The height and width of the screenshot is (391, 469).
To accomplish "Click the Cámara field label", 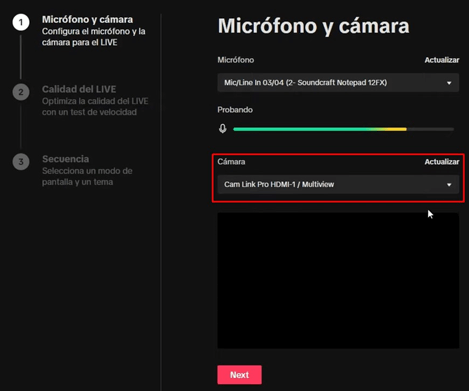I will (x=231, y=162).
